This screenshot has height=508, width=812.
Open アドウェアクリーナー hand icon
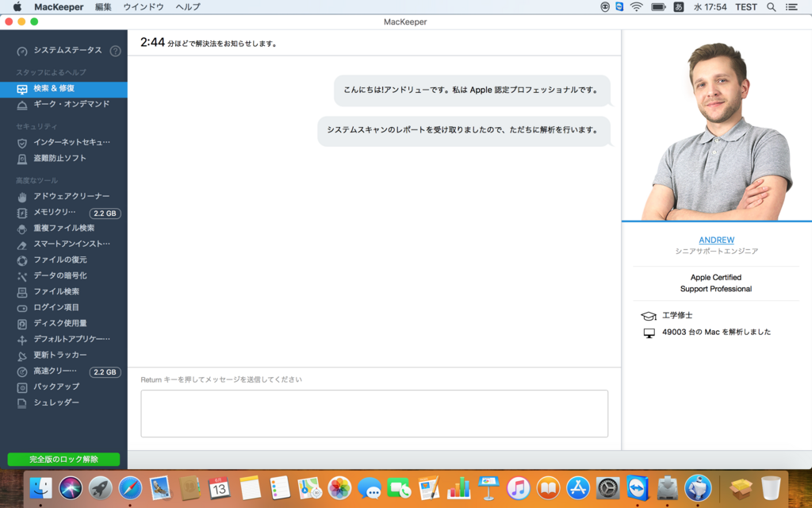click(21, 197)
